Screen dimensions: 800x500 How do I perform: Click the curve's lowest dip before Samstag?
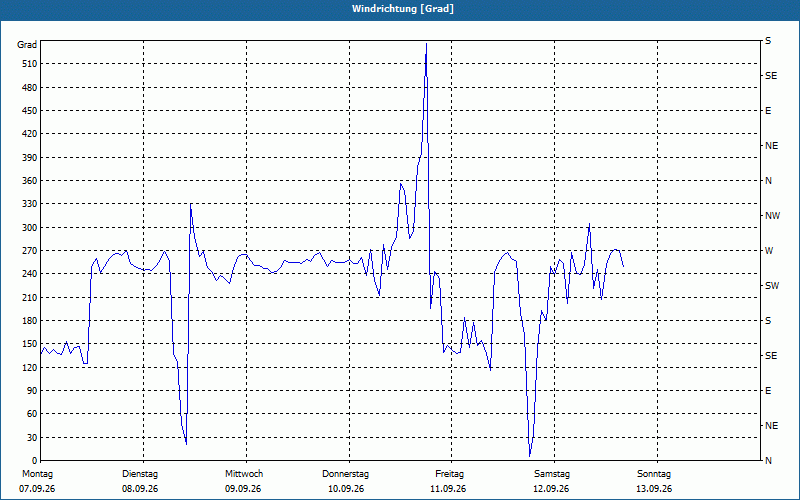[530, 456]
